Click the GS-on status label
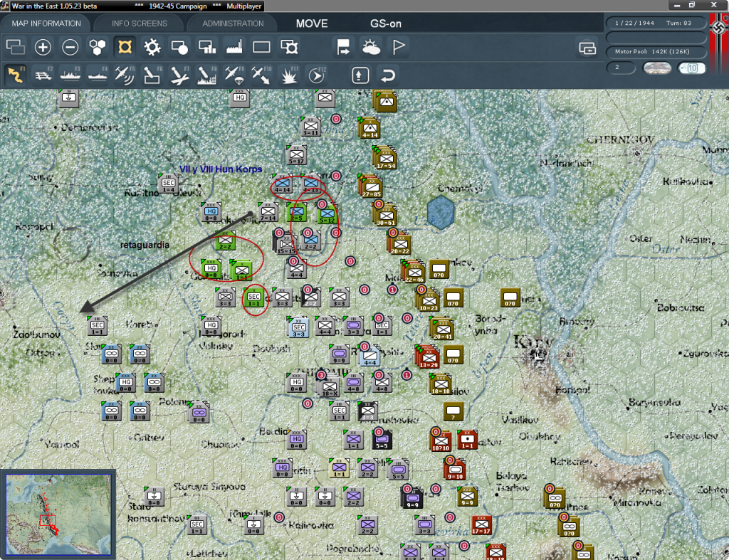The image size is (729, 560). click(385, 23)
